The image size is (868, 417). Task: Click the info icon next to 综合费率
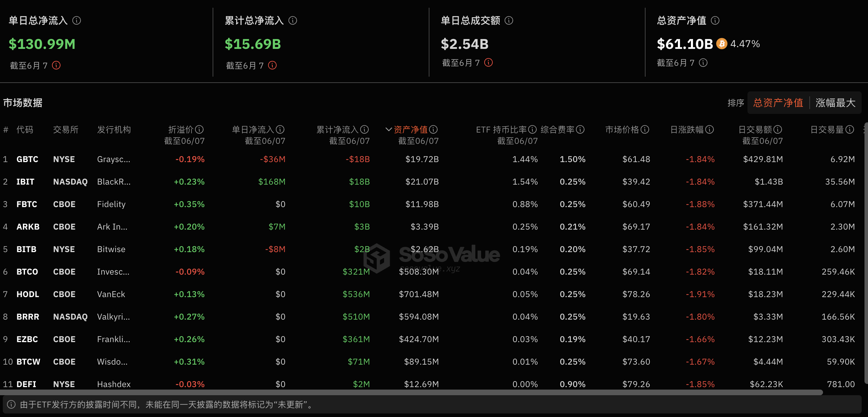click(581, 129)
